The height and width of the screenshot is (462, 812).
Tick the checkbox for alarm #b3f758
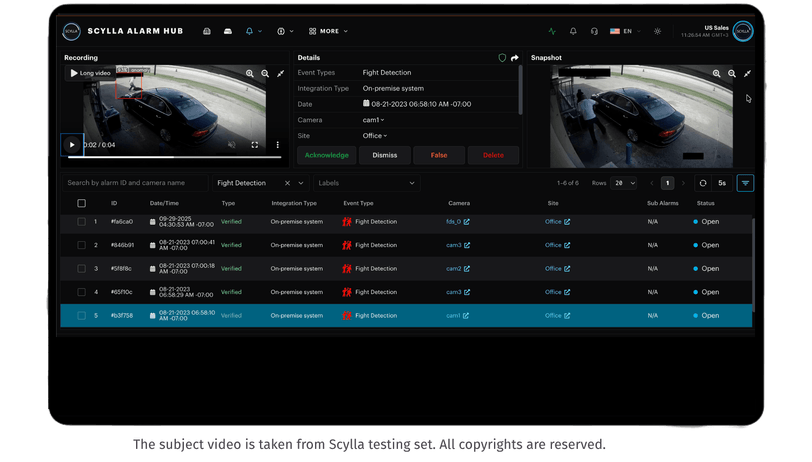click(81, 315)
